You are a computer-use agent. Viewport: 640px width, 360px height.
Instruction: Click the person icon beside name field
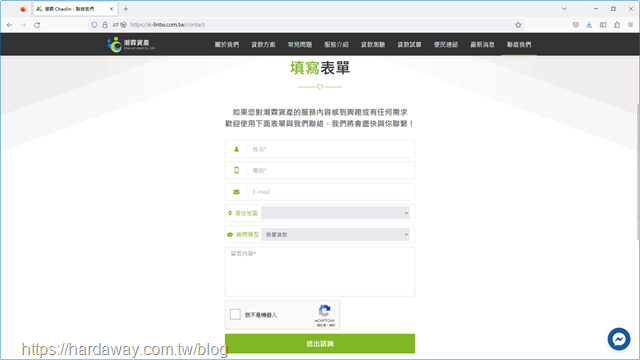click(236, 149)
